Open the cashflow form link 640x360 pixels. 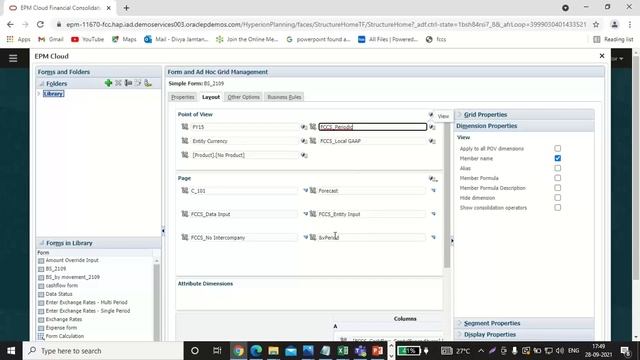pyautogui.click(x=62, y=285)
